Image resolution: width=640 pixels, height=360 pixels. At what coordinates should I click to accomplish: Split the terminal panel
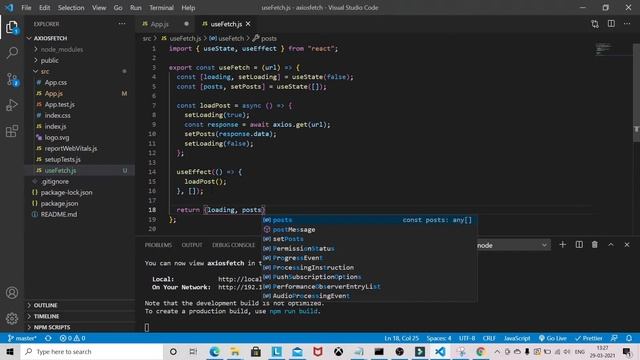click(579, 244)
